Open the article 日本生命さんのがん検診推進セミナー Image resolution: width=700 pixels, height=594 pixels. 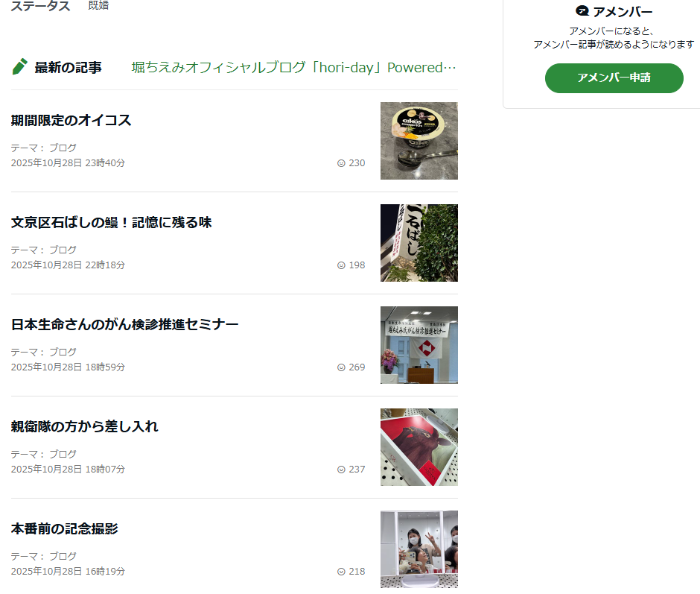(124, 324)
